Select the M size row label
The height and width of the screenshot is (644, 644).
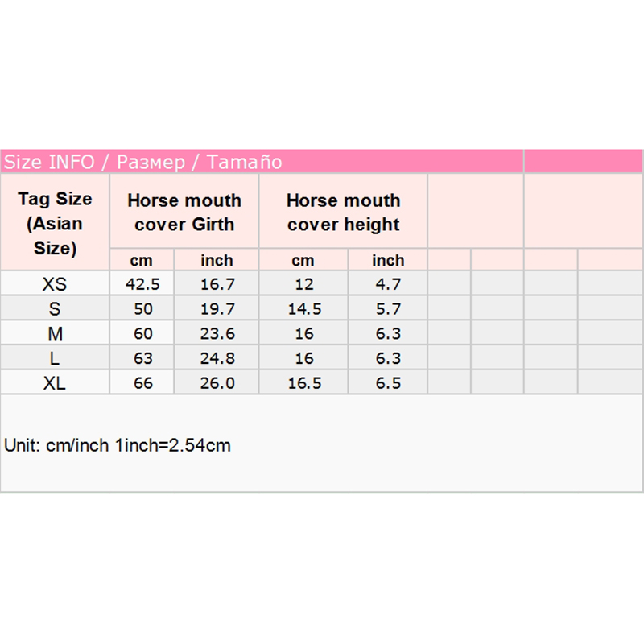coord(55,334)
